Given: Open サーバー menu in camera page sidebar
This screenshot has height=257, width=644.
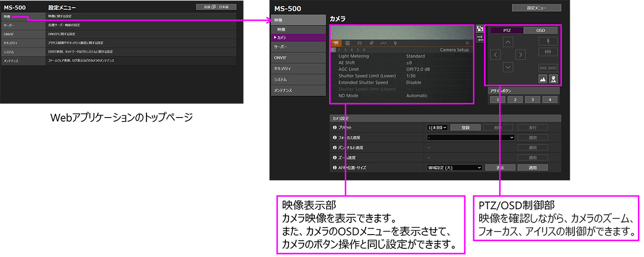Looking at the screenshot, I should (x=298, y=47).
